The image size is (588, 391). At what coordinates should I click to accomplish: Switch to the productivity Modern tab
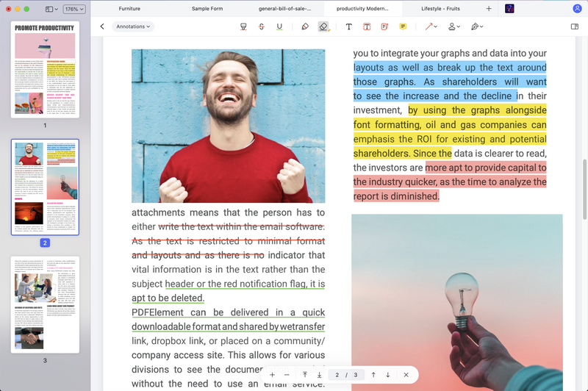(x=362, y=9)
